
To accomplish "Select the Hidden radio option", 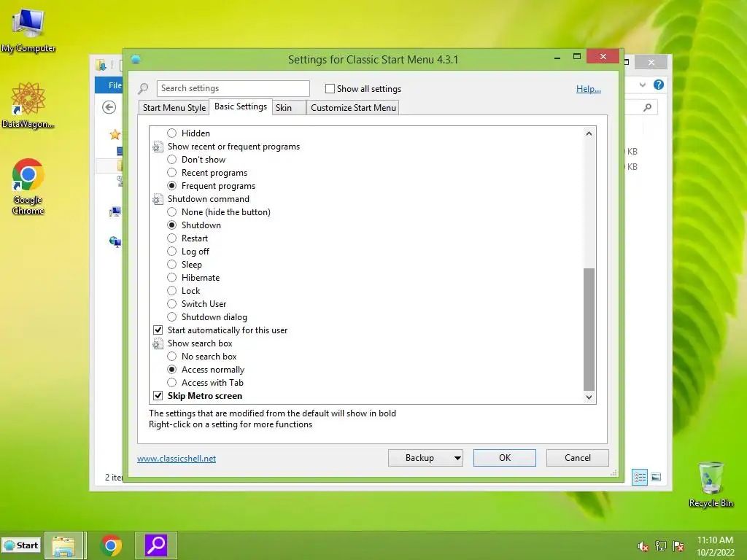I will click(172, 133).
